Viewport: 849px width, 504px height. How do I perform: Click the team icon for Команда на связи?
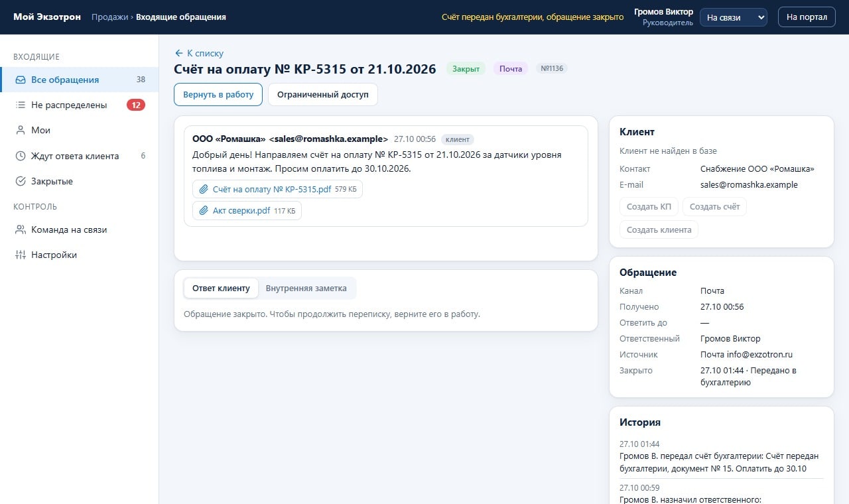tap(21, 229)
